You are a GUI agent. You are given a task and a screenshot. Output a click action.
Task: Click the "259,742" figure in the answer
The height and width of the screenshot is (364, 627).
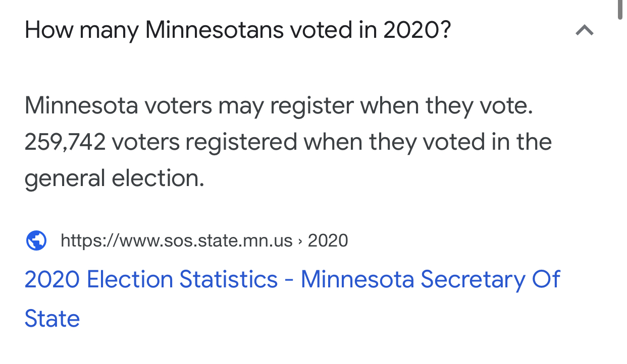point(65,142)
